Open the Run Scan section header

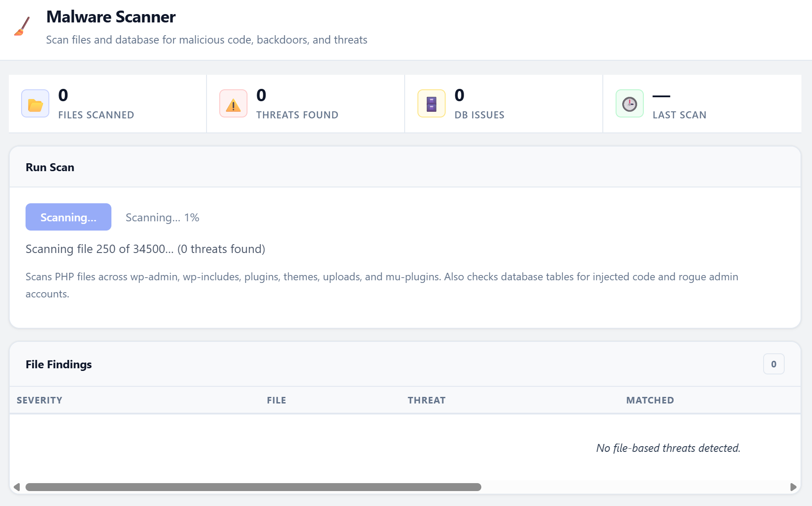pos(50,167)
